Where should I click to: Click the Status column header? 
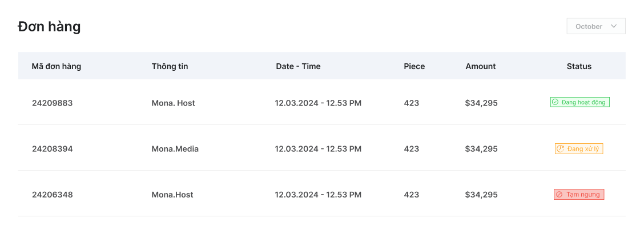(579, 66)
